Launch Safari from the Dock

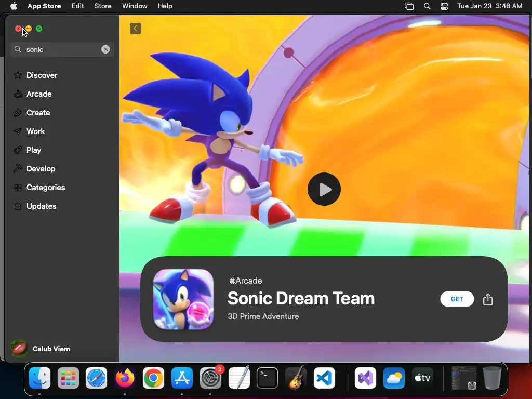[x=96, y=378]
